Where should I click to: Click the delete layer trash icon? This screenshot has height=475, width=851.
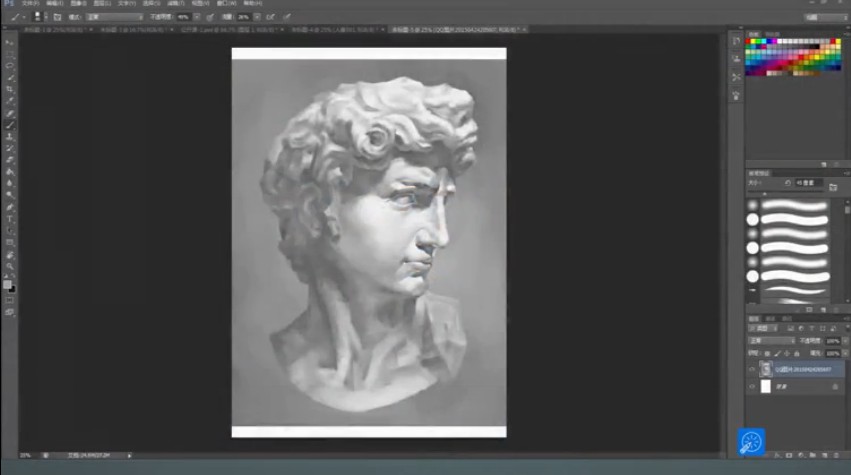[836, 455]
